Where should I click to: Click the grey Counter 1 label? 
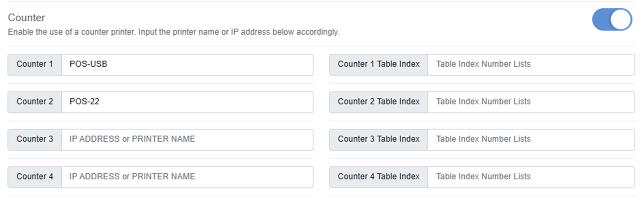coord(35,65)
